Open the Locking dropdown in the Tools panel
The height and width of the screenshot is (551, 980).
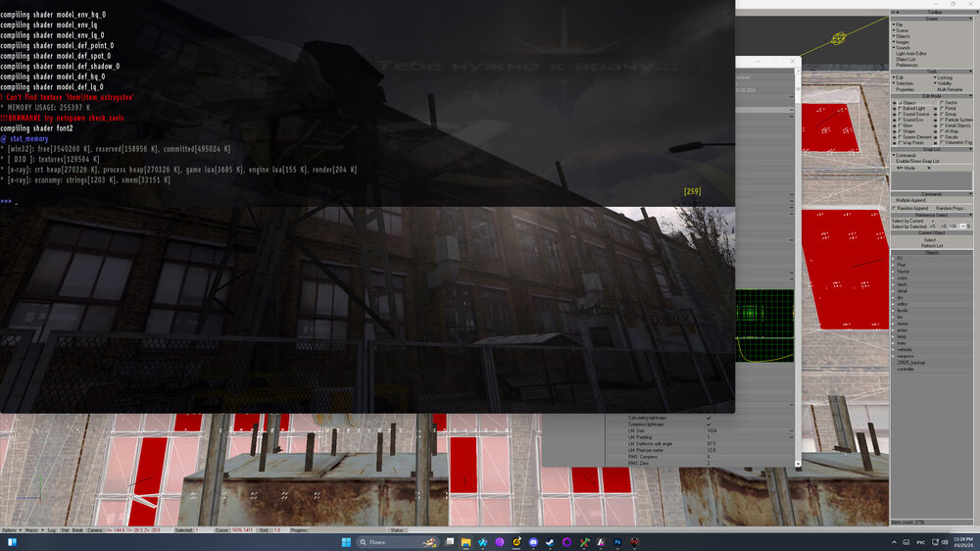tap(943, 77)
